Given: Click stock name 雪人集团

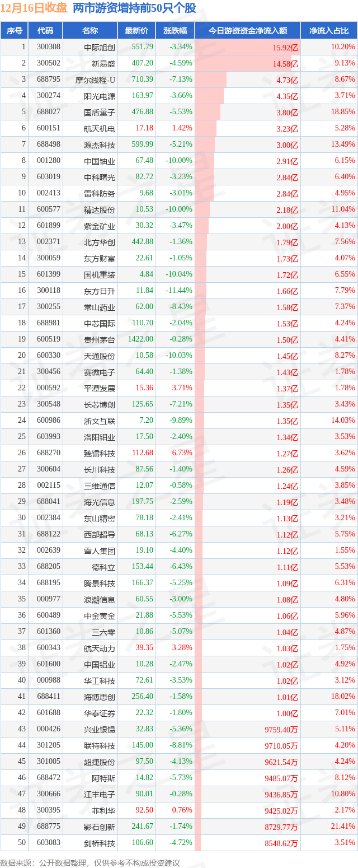Looking at the screenshot, I should (x=100, y=550).
